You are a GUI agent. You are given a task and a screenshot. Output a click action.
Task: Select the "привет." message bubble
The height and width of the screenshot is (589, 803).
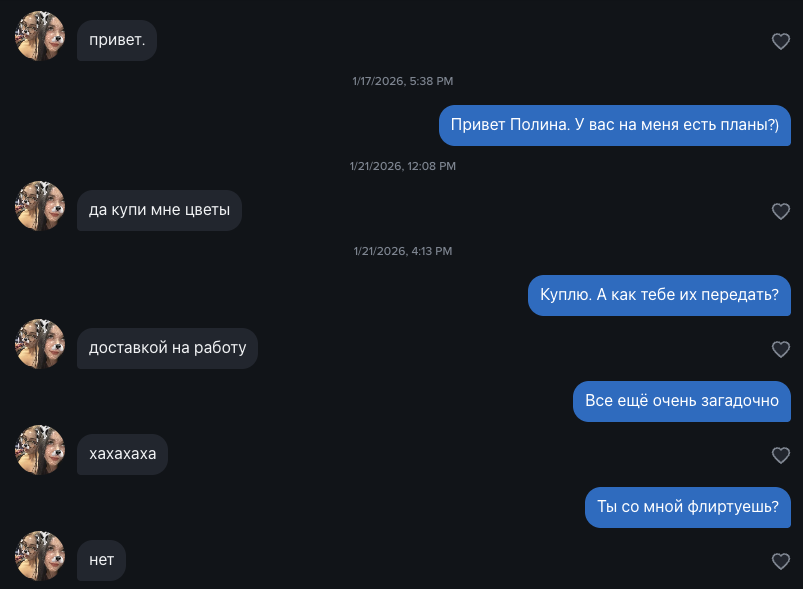(116, 40)
